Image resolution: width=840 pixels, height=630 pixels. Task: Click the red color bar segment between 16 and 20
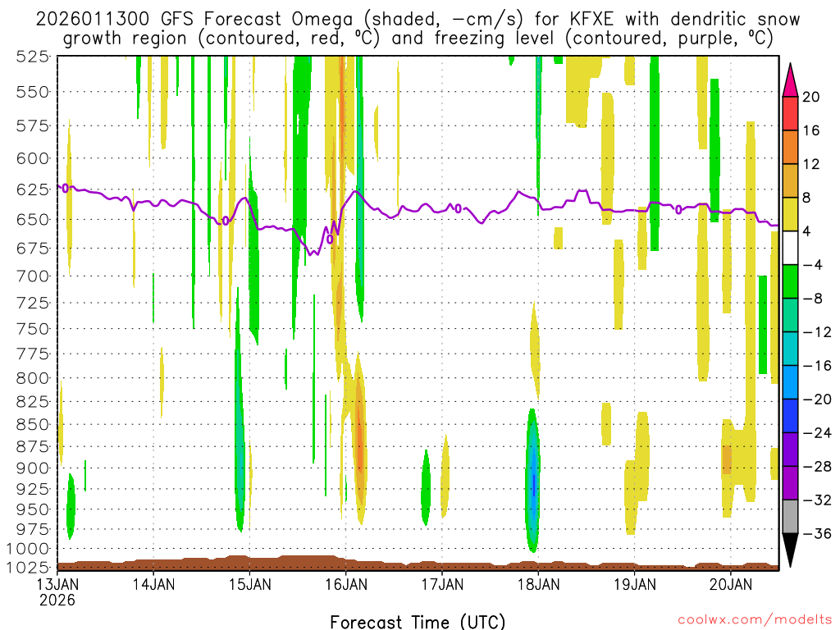[790, 113]
